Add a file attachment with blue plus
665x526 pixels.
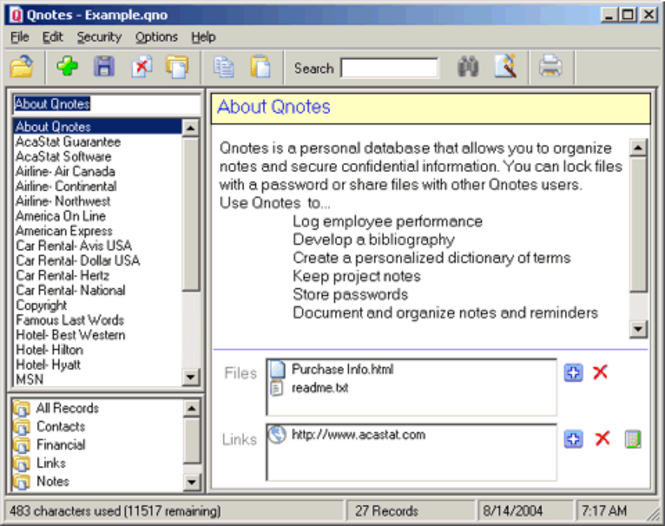coord(573,373)
